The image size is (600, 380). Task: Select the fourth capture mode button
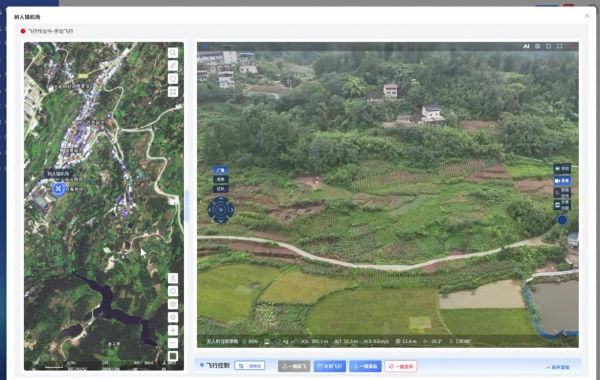pyautogui.click(x=562, y=205)
